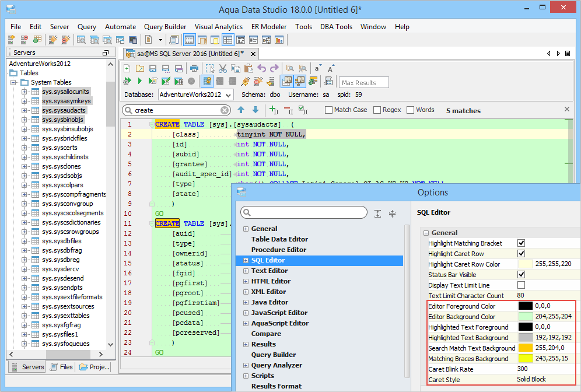Jump to previous search match arrow
Screen dimensions: 581x392
click(241, 110)
